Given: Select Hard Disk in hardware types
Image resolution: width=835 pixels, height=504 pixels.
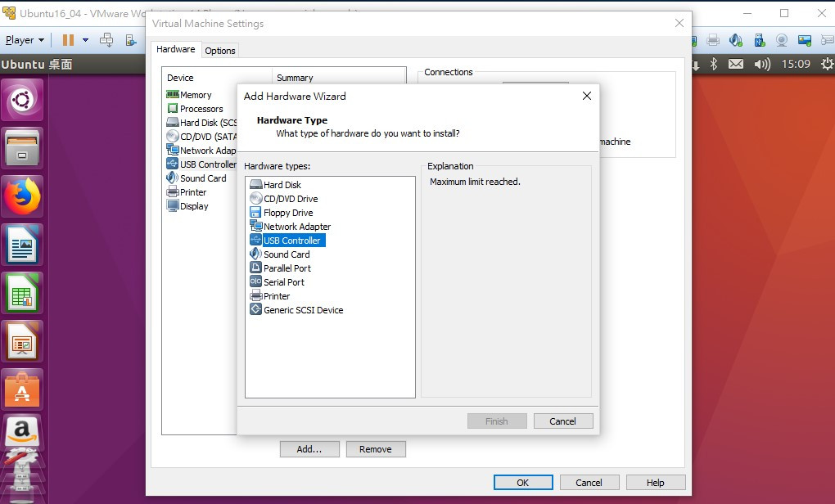Looking at the screenshot, I should [276, 185].
